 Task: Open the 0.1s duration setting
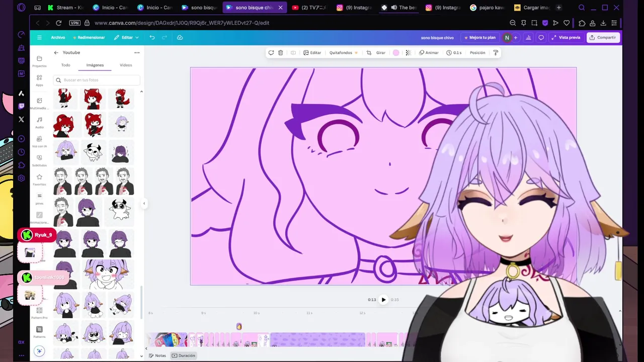[454, 52]
